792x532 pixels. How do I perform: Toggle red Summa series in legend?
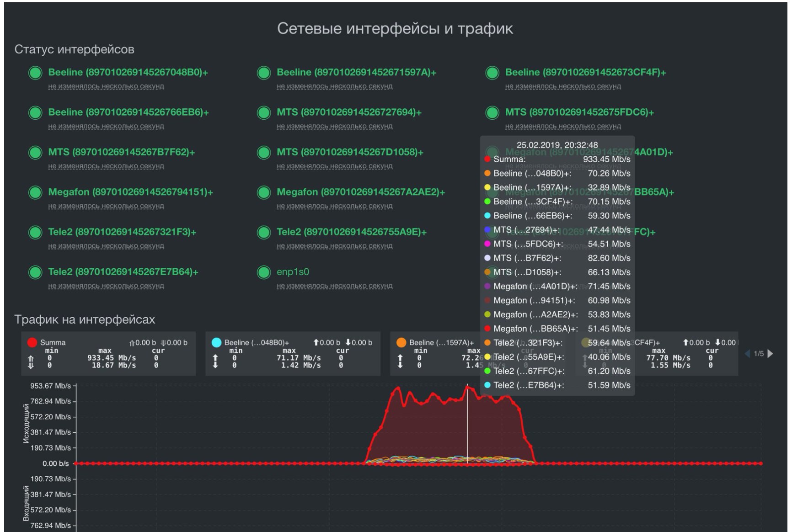[x=32, y=342]
